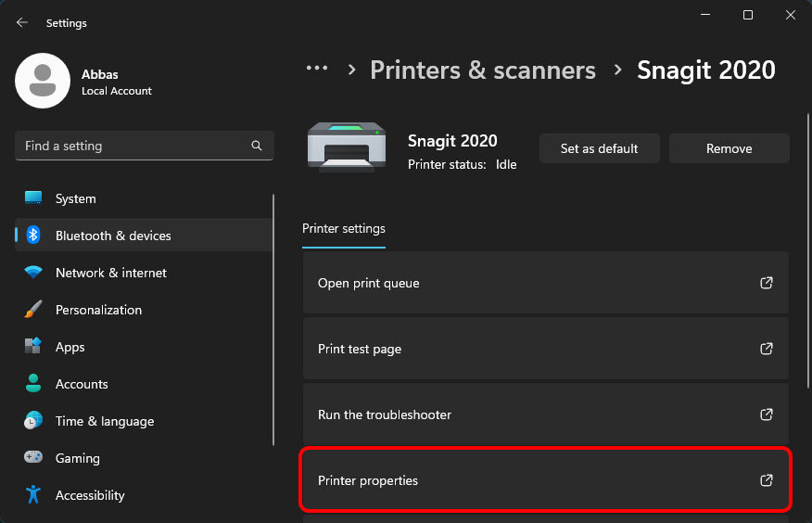Click the Bluetooth icon in sidebar
The image size is (812, 523).
[x=33, y=236]
